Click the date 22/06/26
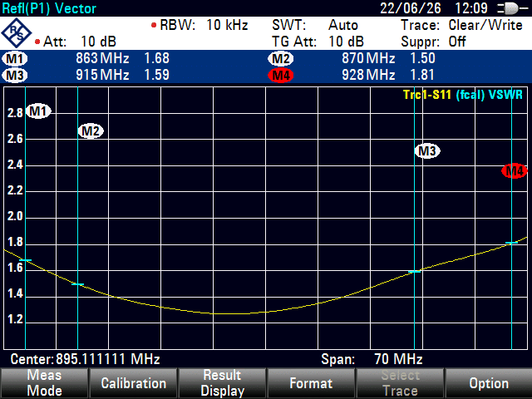This screenshot has width=532, height=399. coord(411,8)
